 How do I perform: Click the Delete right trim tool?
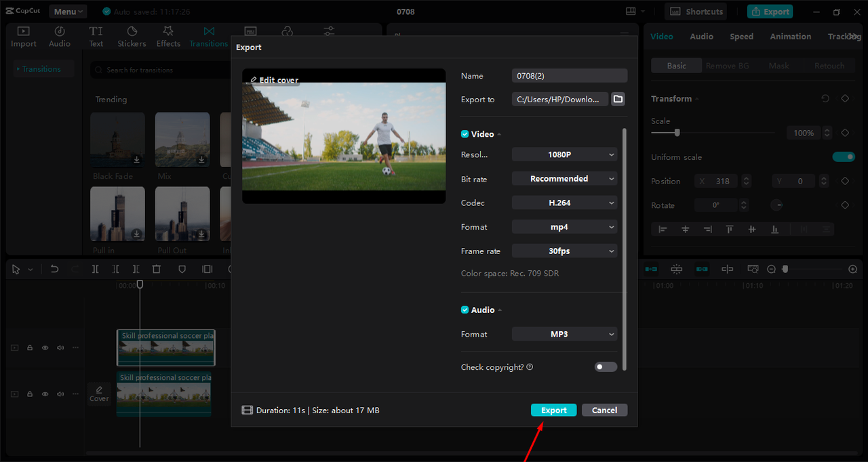(136, 269)
